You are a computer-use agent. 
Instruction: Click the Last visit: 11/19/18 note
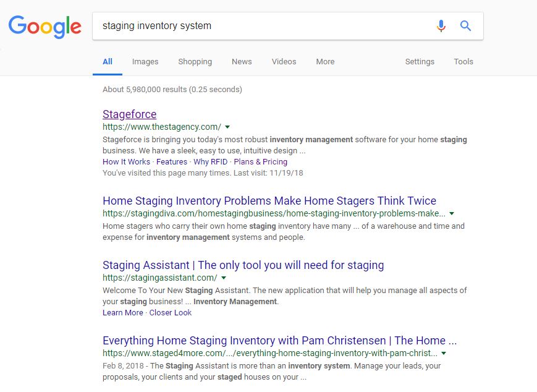click(x=268, y=173)
